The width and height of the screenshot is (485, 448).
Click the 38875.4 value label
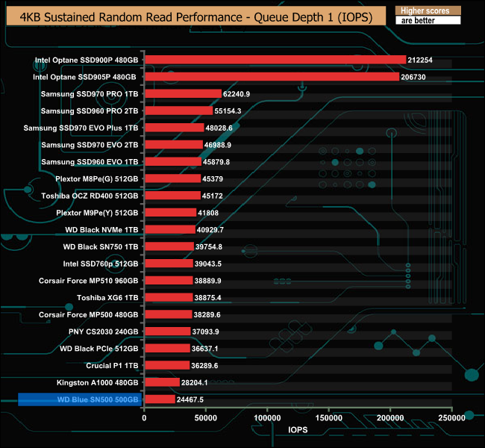pos(207,298)
